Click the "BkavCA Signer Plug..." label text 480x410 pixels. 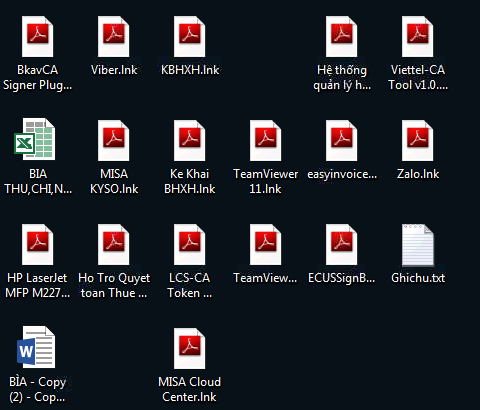pyautogui.click(x=37, y=78)
